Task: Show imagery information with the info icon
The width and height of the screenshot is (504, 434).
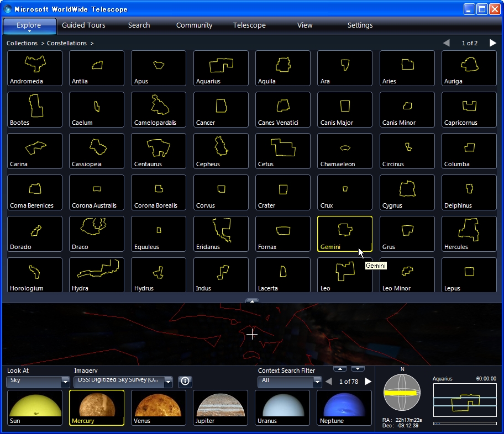Action: point(185,382)
